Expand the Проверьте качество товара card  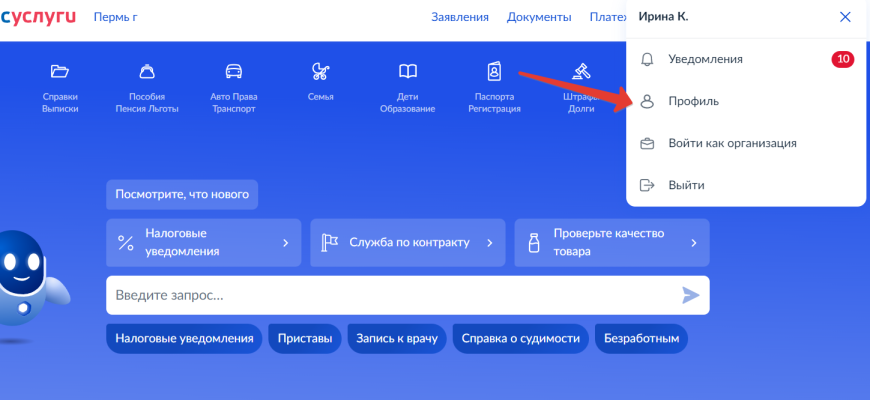[x=611, y=243]
